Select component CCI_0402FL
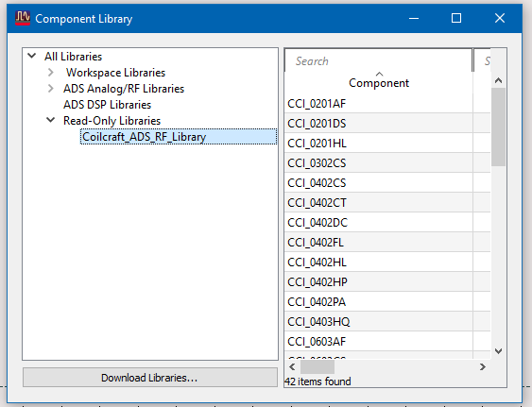The image size is (532, 407). (379, 242)
